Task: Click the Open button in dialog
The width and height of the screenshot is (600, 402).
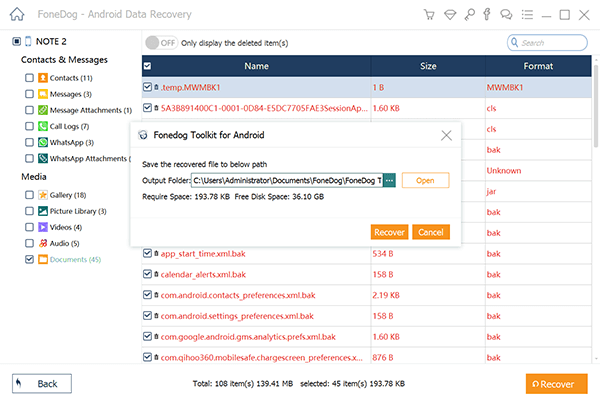Action: 425,181
